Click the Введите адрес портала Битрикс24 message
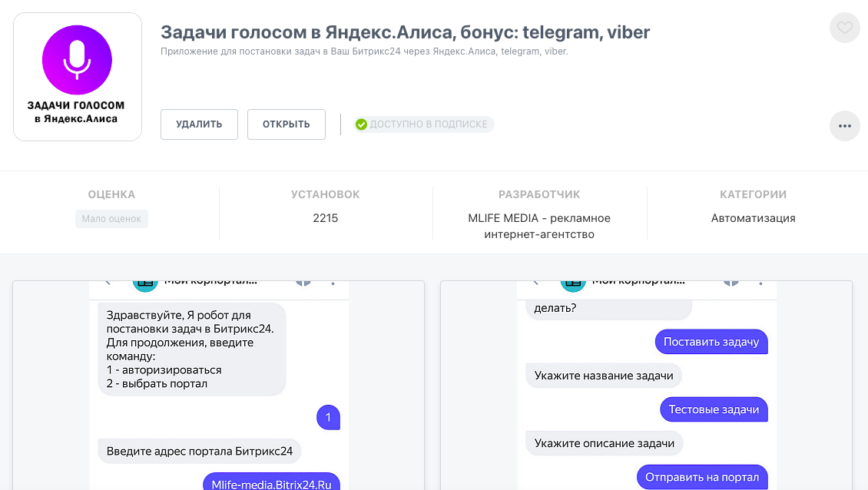 (199, 451)
